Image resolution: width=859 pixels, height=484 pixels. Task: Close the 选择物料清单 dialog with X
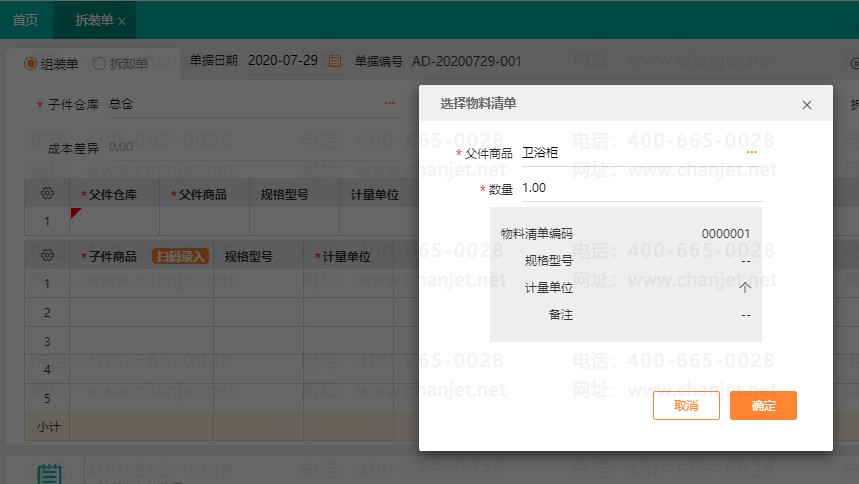[807, 105]
